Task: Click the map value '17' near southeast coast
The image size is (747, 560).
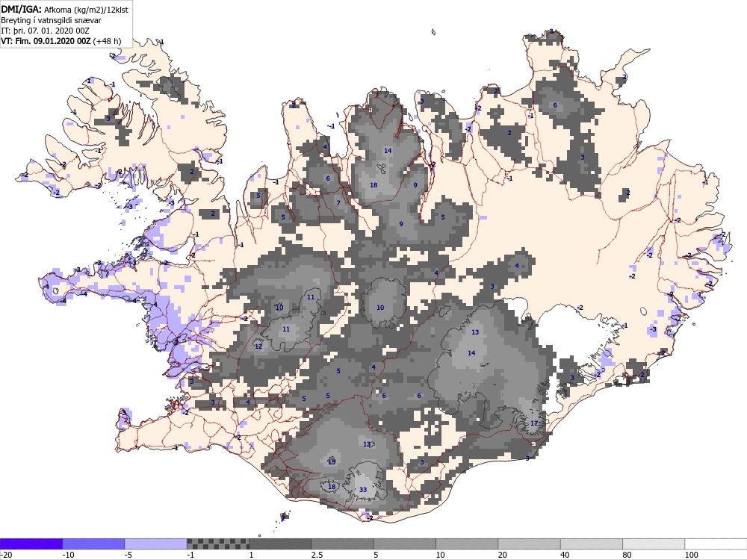Action: 534,423
